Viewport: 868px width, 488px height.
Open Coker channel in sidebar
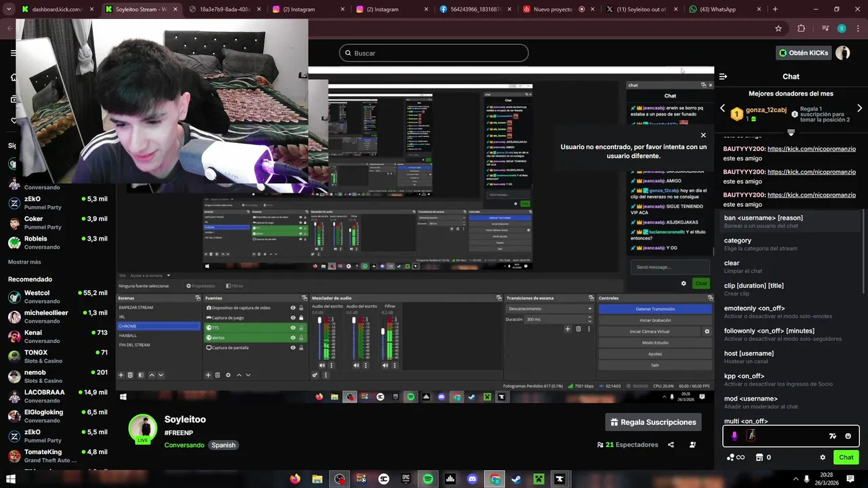pos(58,222)
